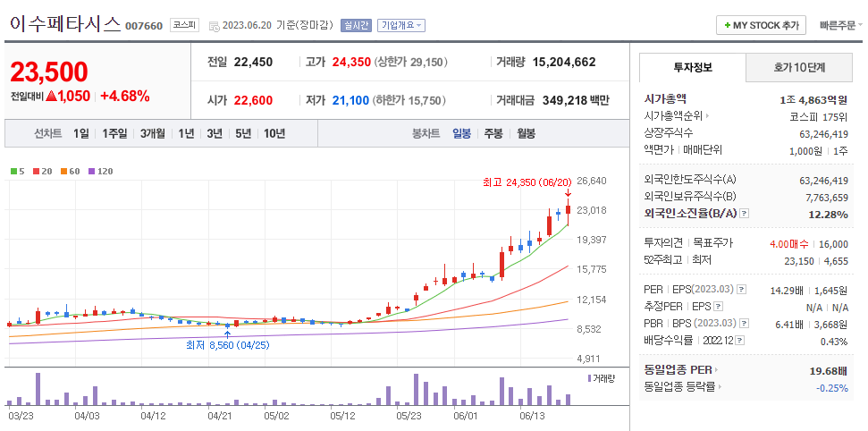The width and height of the screenshot is (868, 431).
Task: Click the help icon next to PBR BPS
Action: coord(746,324)
